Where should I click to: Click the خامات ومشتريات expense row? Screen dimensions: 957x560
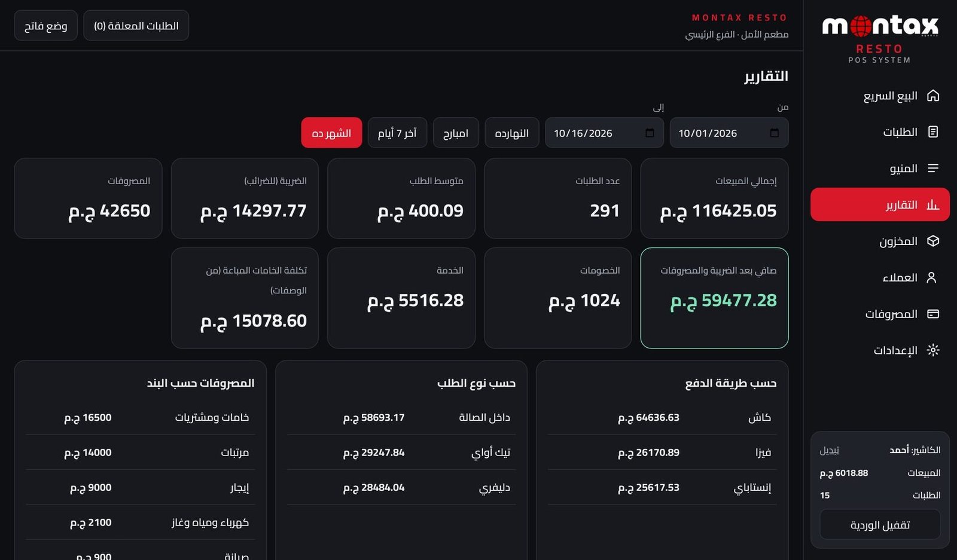pyautogui.click(x=141, y=417)
